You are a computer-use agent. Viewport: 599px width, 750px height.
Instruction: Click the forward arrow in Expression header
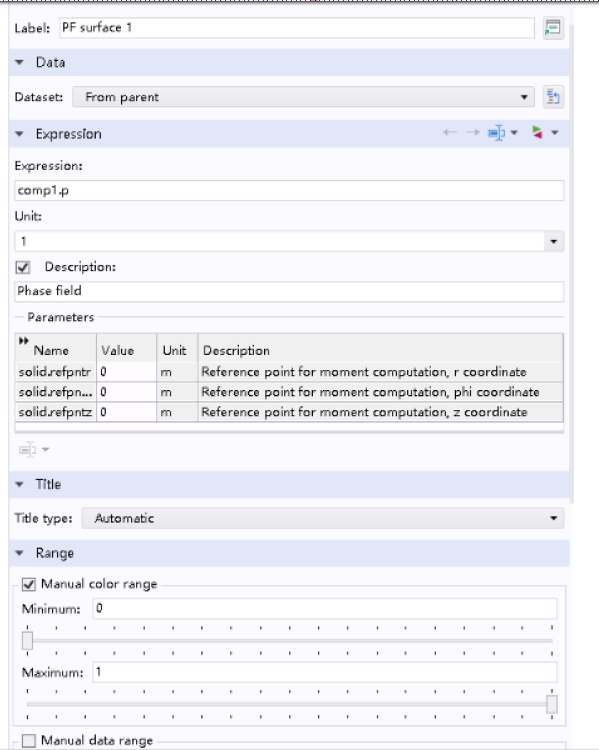pyautogui.click(x=473, y=132)
